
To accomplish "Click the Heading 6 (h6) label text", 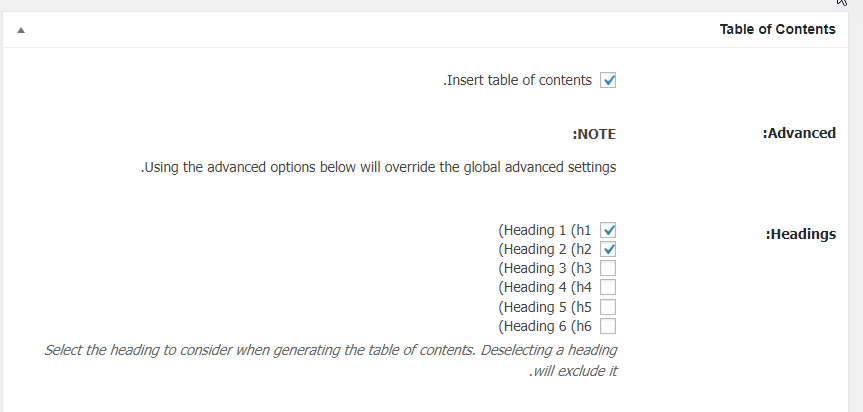I will coord(545,326).
